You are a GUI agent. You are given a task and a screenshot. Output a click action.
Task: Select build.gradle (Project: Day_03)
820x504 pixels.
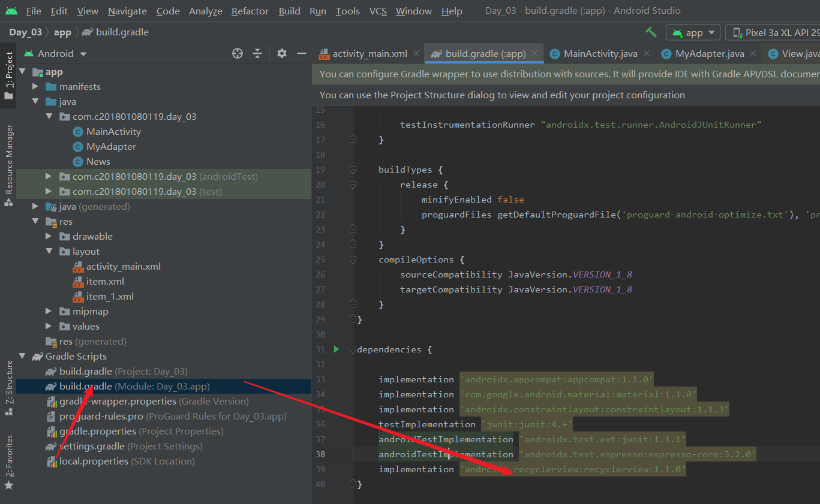pos(116,372)
